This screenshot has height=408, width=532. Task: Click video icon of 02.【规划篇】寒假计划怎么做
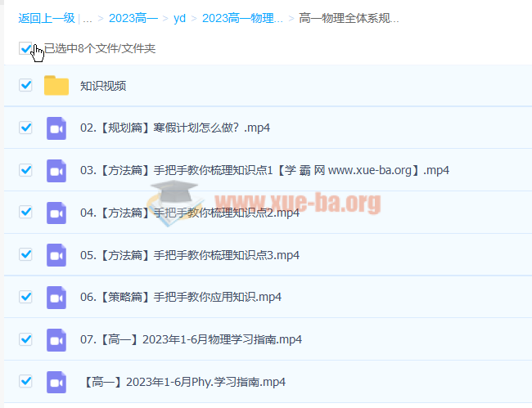[x=56, y=128]
